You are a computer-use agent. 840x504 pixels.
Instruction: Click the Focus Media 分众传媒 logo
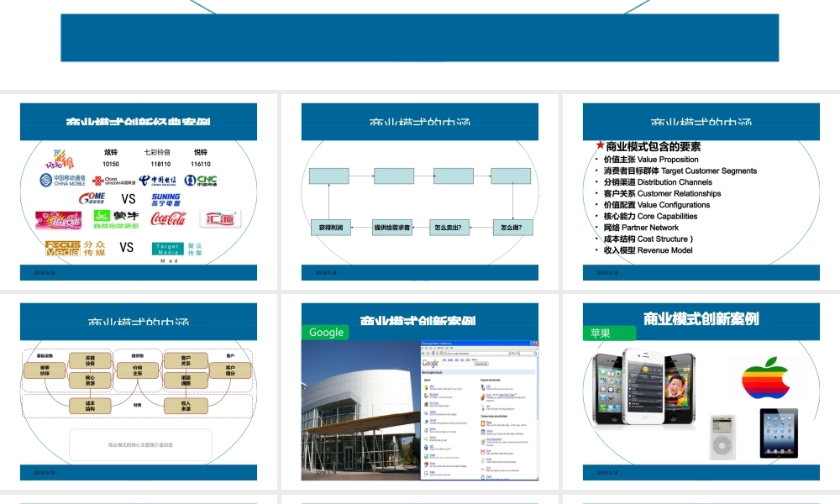[x=75, y=248]
